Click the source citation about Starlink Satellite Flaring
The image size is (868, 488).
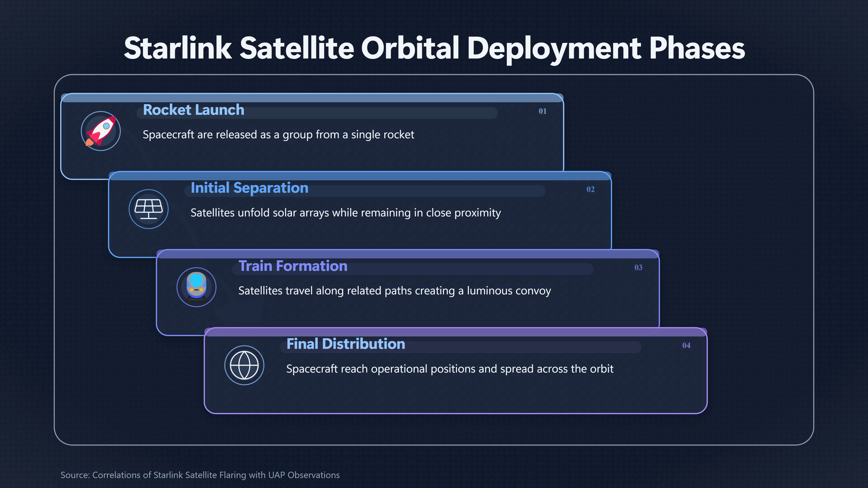(200, 475)
